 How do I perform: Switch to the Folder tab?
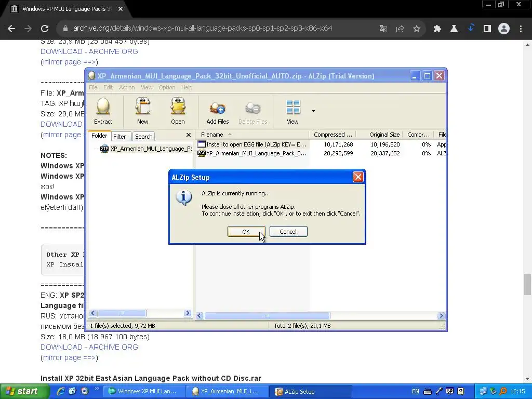99,136
